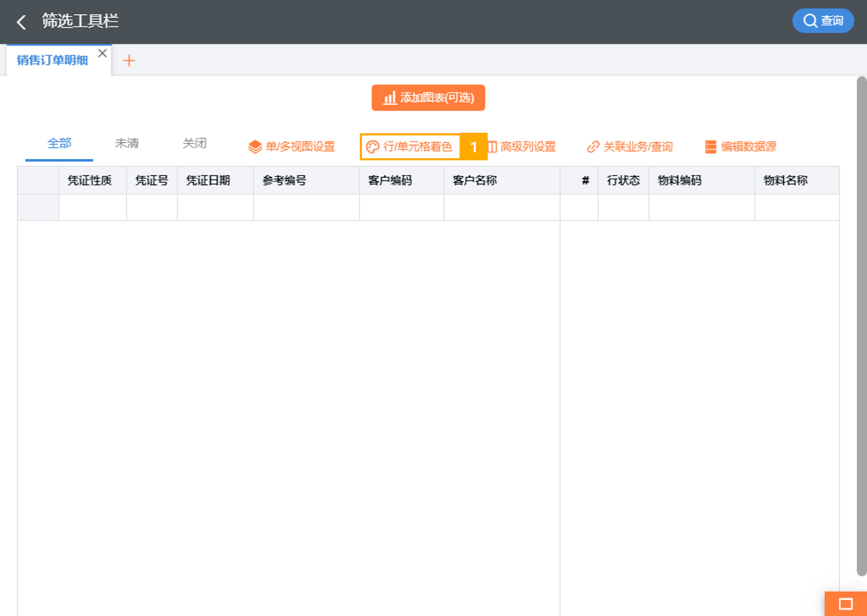Click the 行状态 column header
Screen dimensions: 867x616
click(x=624, y=180)
